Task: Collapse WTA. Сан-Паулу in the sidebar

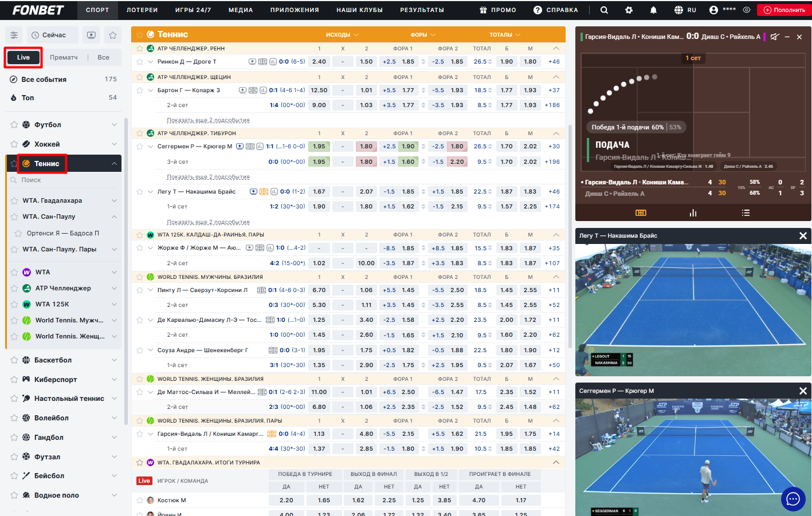Action: [x=114, y=217]
